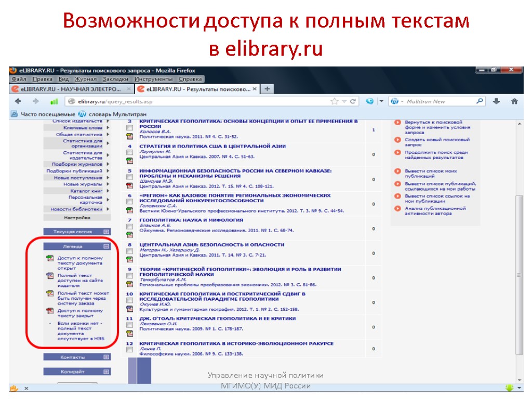Click the bookmark star icon in address bar

(x=335, y=101)
